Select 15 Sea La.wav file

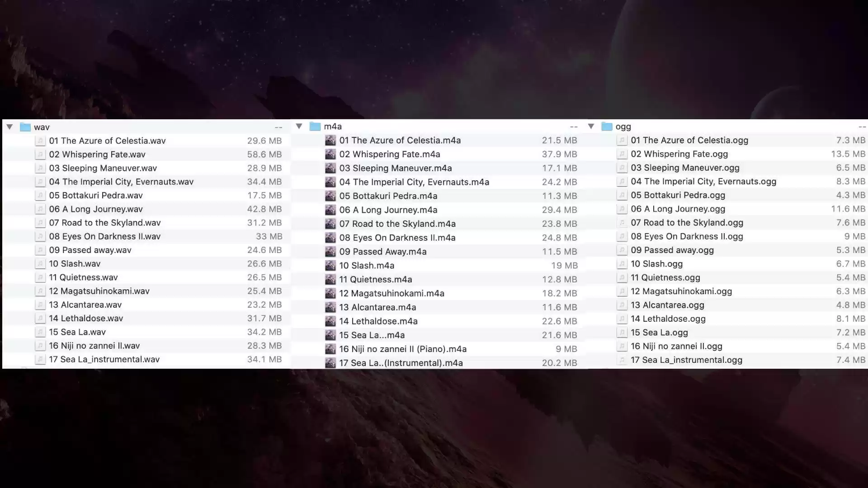77,332
